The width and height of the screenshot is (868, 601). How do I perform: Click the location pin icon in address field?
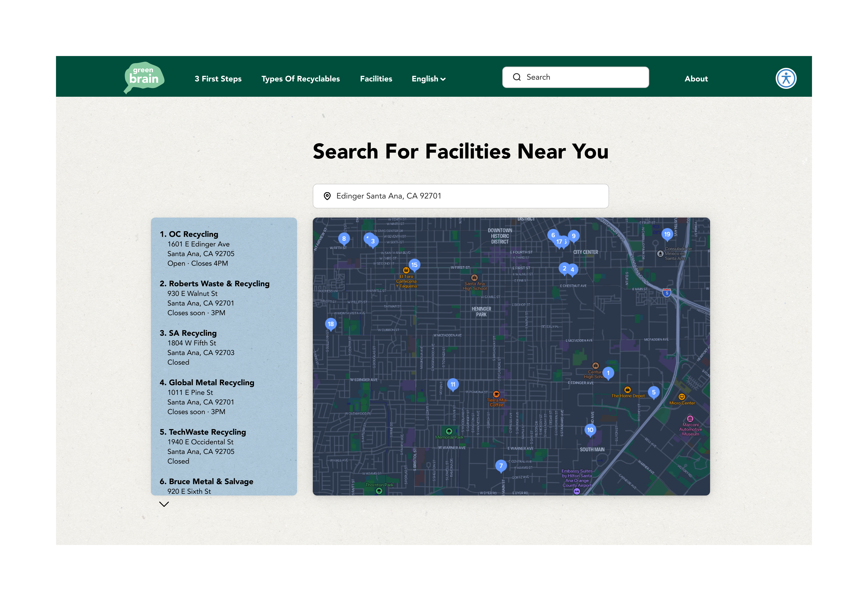tap(327, 196)
